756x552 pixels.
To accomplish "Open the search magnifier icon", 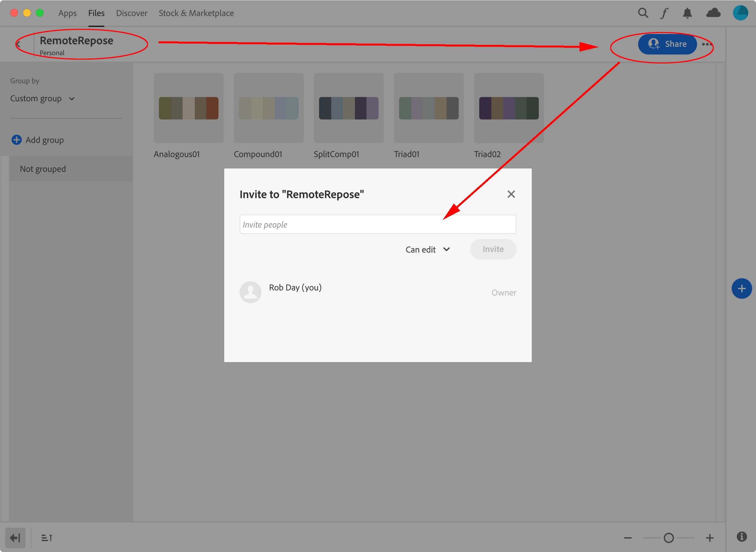I will (643, 13).
